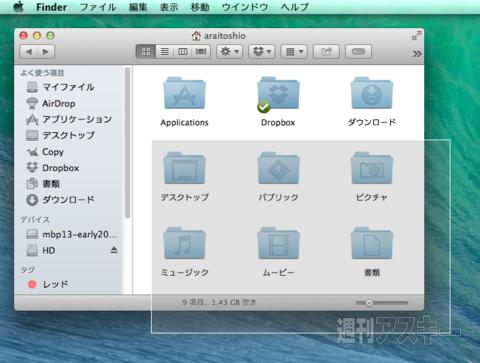This screenshot has height=363, width=480.
Task: Open the Dropbox toolbar dropdown
Action: point(262,52)
